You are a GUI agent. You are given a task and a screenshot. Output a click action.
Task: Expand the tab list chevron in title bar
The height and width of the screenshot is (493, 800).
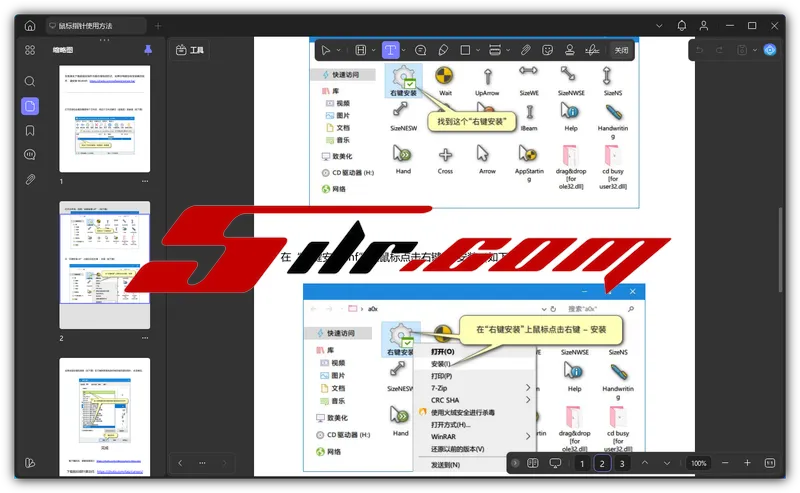point(659,26)
